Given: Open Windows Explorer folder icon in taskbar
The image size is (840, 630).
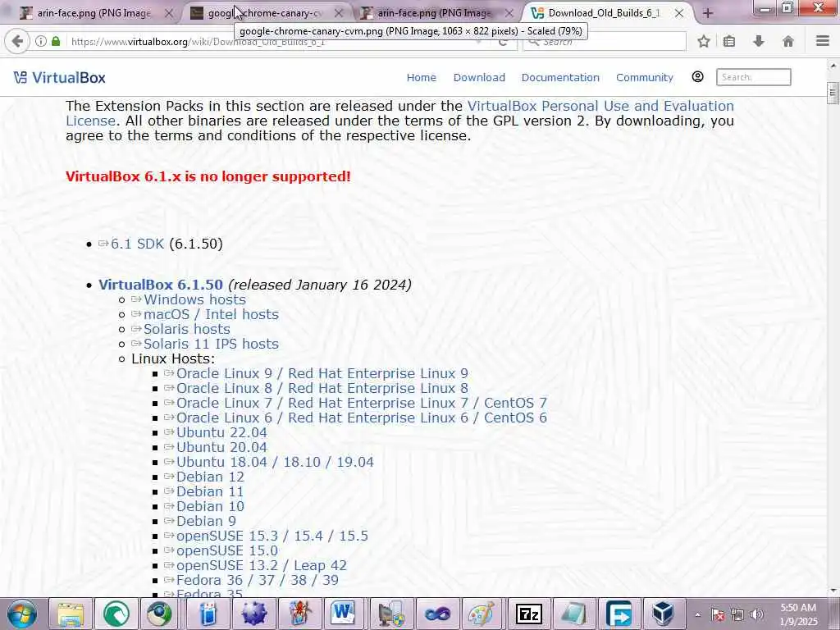Looking at the screenshot, I should [x=71, y=614].
